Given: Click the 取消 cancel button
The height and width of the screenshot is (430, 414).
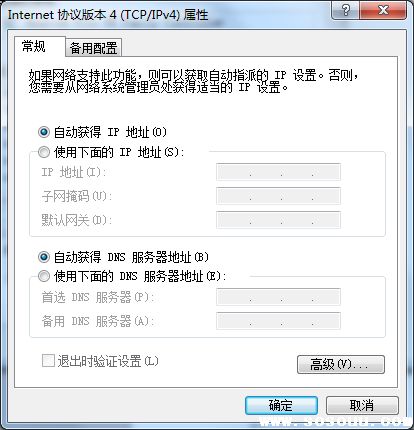Looking at the screenshot, I should click(362, 405).
